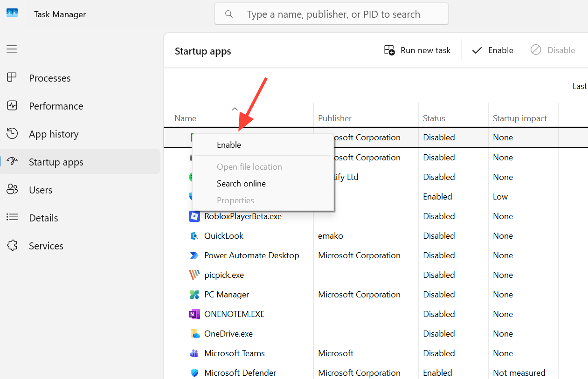Click the OneDrive.exe folder icon
This screenshot has width=588, height=379.
pos(194,334)
